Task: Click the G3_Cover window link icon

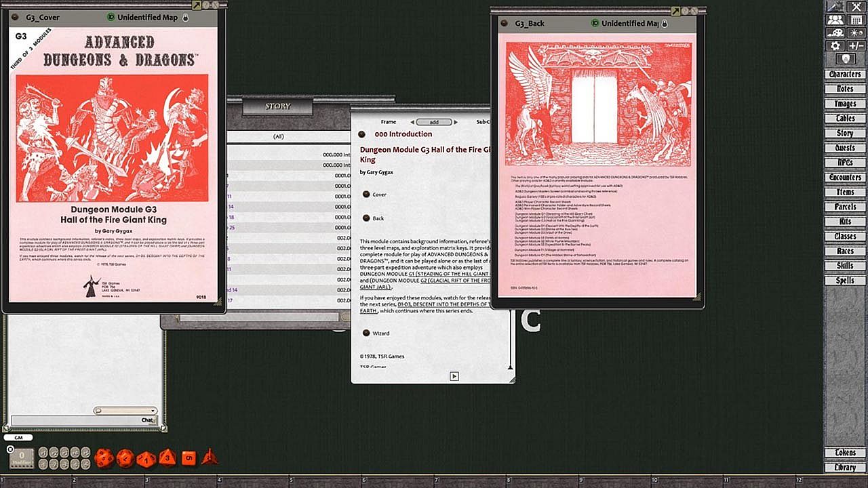Action: pos(16,18)
